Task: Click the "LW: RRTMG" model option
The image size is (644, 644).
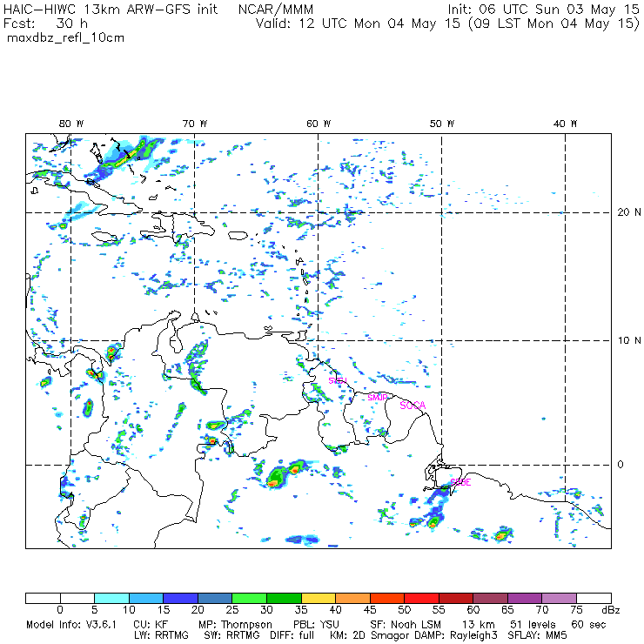Action: (x=161, y=635)
